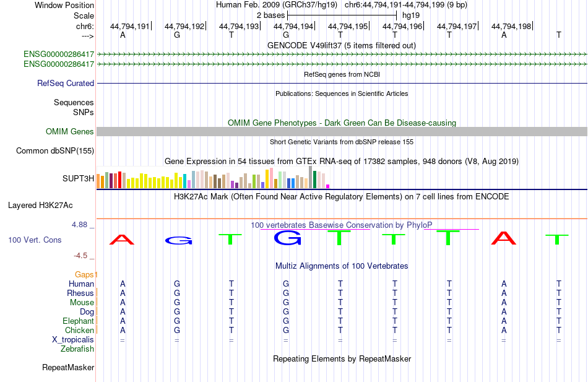Click the SUPT3H GTEx expression bar chart
The height and width of the screenshot is (382, 588).
click(213, 177)
